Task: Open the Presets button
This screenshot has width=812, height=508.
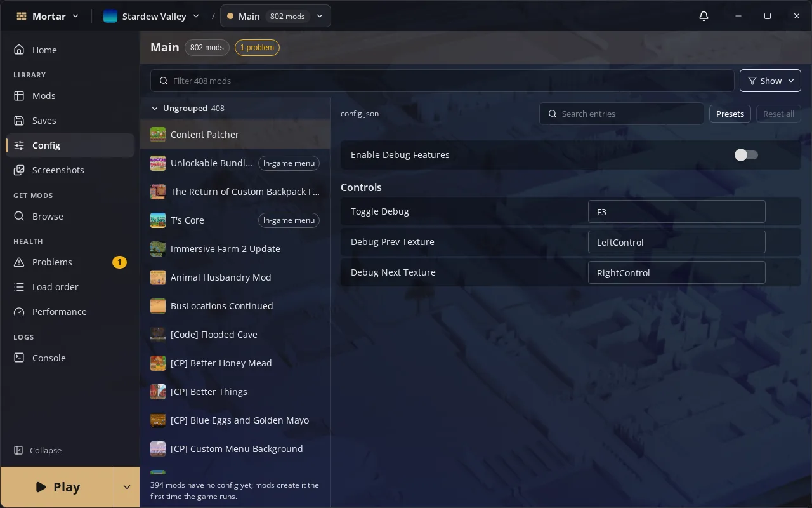Action: pos(730,114)
